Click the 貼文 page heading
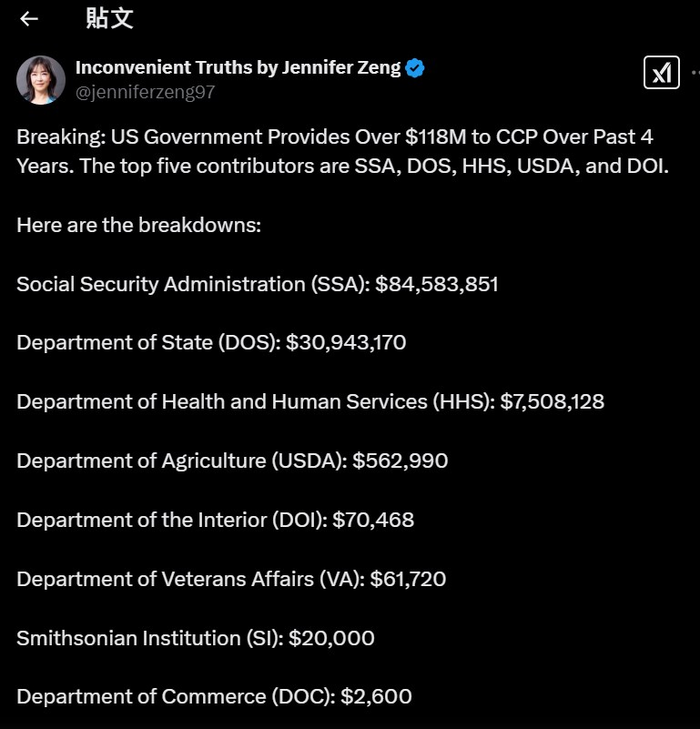 [109, 18]
